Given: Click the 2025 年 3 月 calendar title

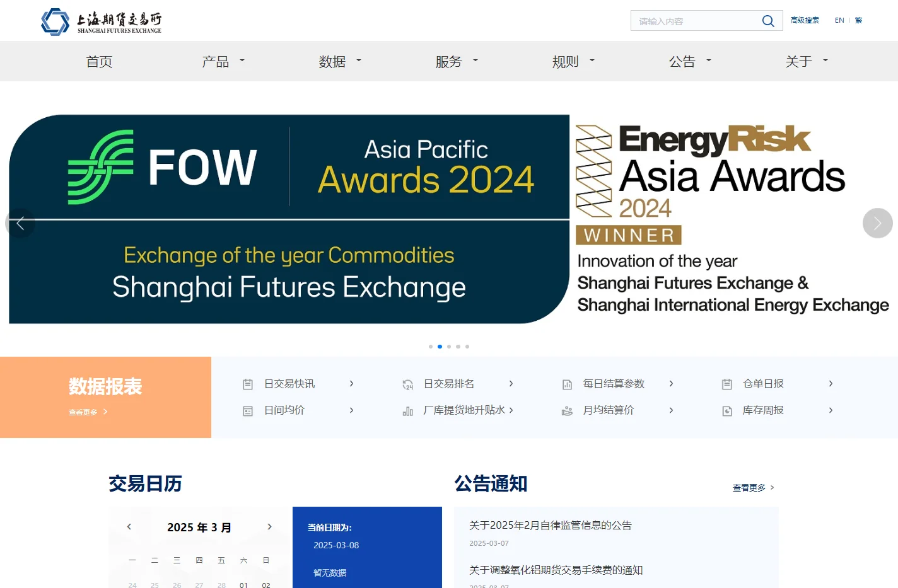Looking at the screenshot, I should pos(199,527).
